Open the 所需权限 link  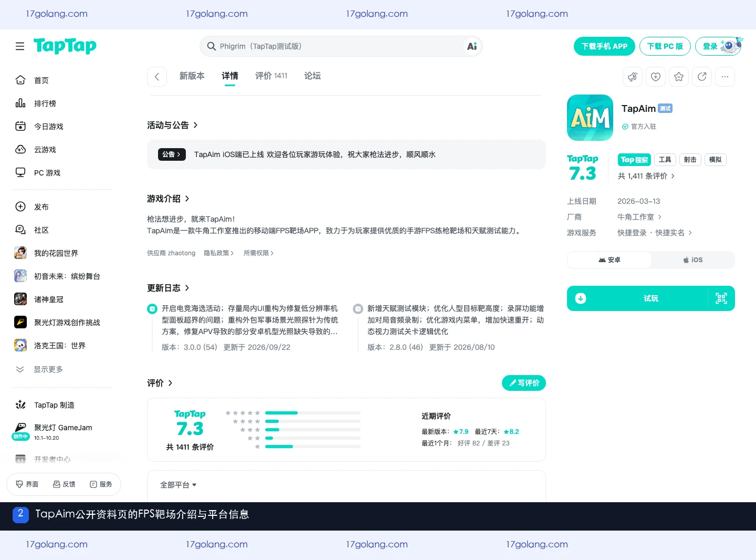tap(259, 253)
